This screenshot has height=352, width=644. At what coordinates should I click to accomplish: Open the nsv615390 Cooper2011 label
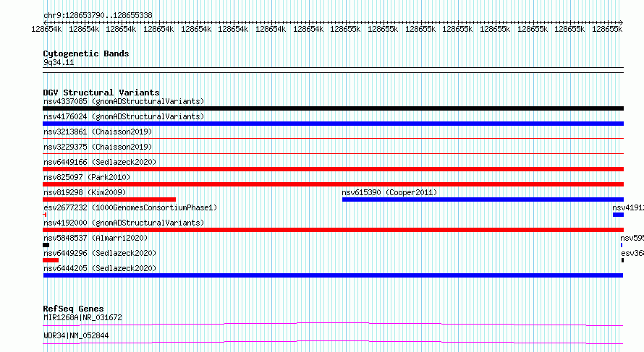coord(389,192)
